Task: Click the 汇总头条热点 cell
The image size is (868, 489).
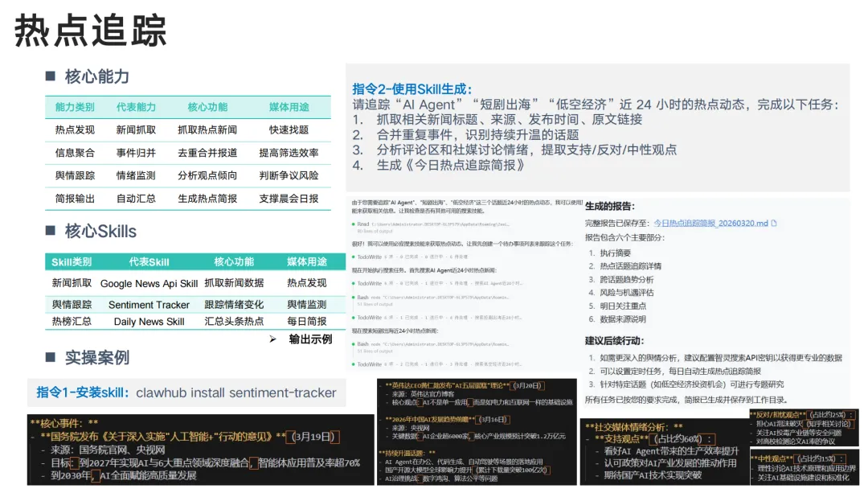Action: (234, 321)
